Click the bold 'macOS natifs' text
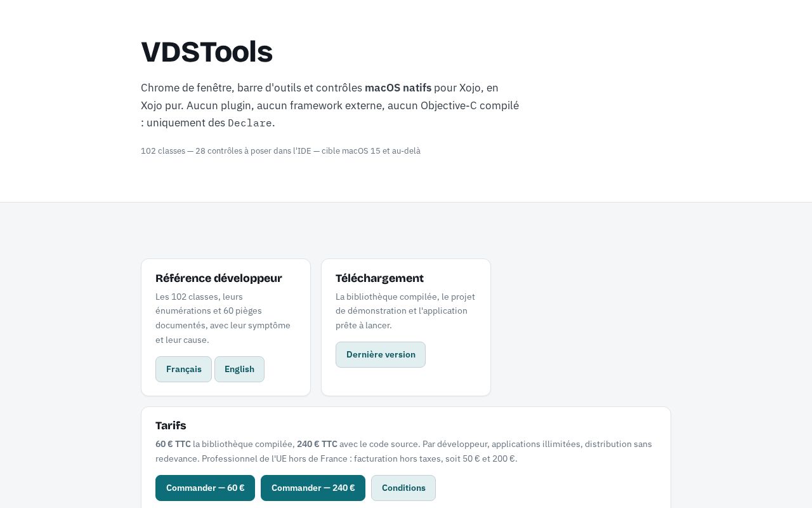812x508 pixels. coord(398,88)
